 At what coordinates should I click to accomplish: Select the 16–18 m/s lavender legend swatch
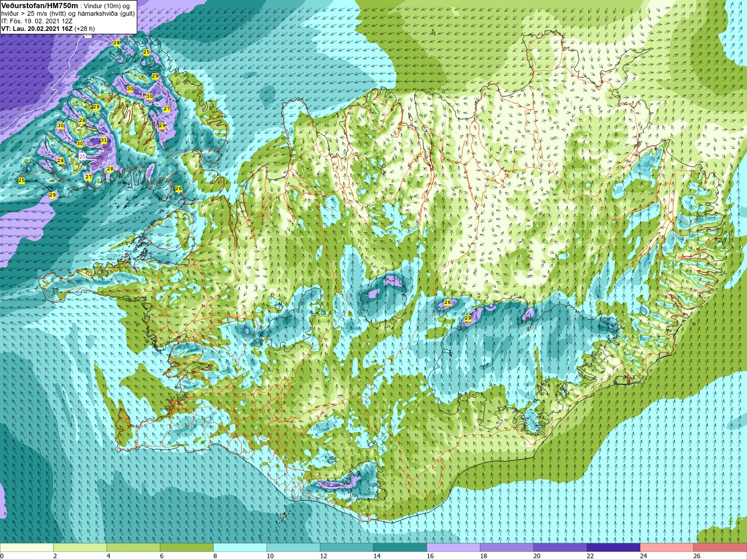[x=453, y=548]
